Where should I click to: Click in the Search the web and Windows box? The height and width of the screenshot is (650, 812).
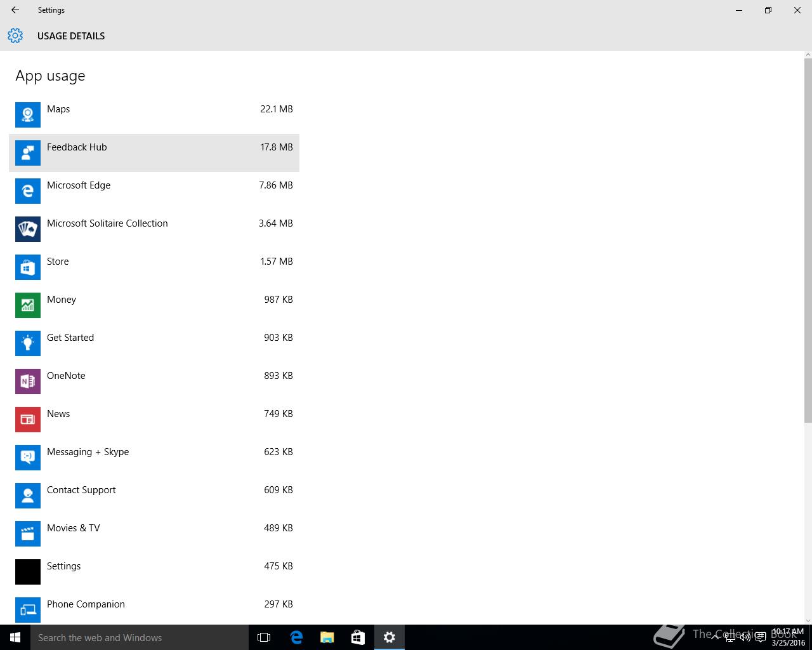tap(140, 637)
